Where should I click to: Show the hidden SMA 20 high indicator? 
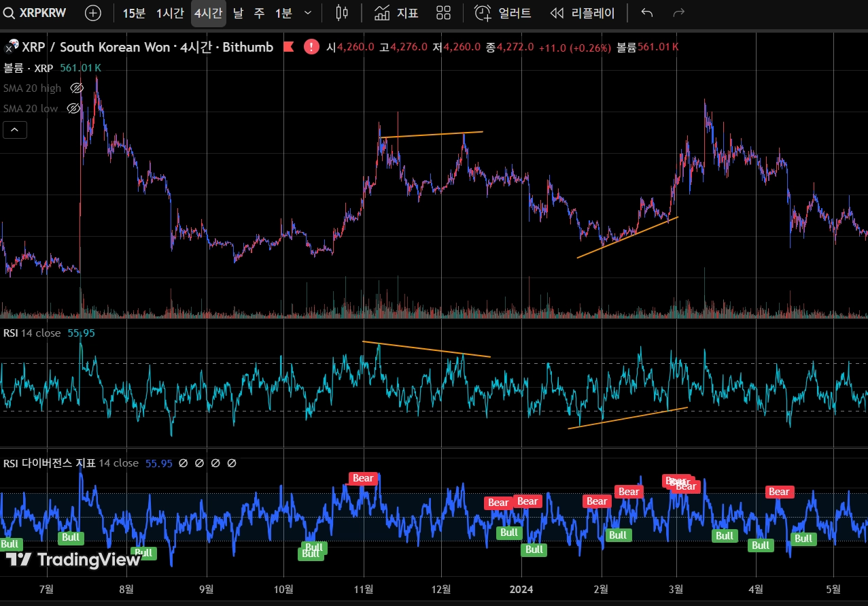[x=77, y=88]
